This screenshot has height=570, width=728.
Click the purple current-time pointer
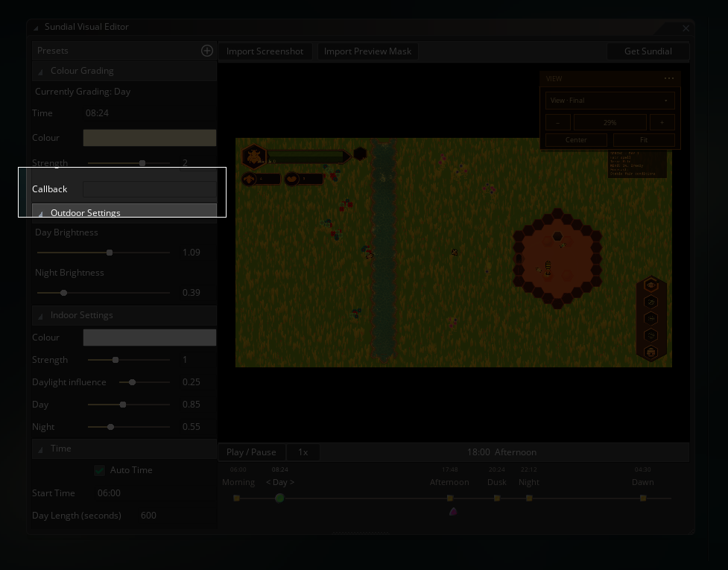pos(453,512)
